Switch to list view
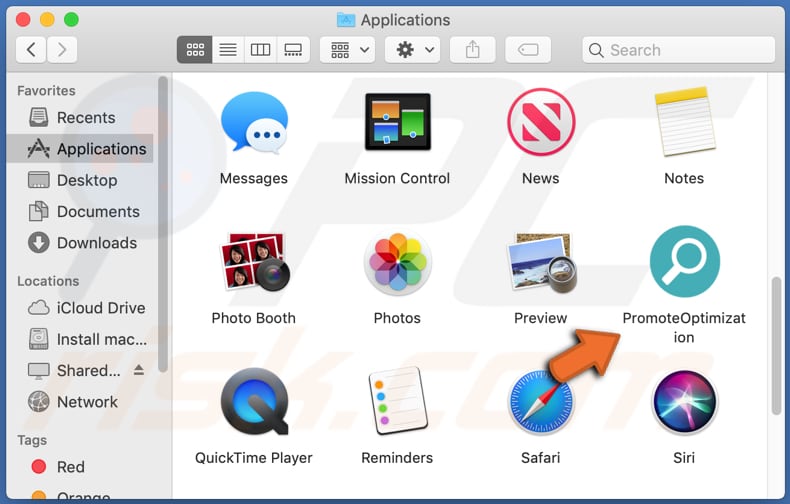 tap(228, 50)
